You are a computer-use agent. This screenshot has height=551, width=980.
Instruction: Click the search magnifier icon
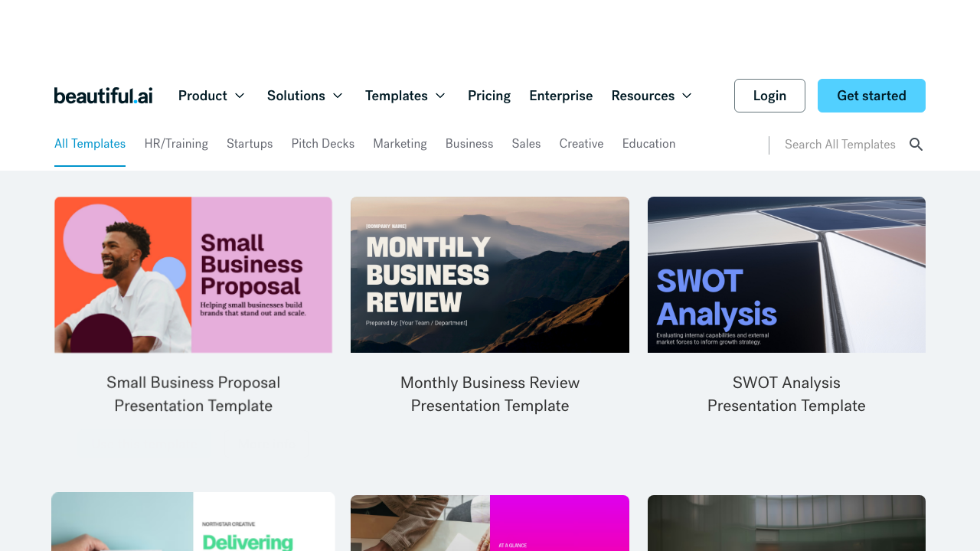(916, 144)
